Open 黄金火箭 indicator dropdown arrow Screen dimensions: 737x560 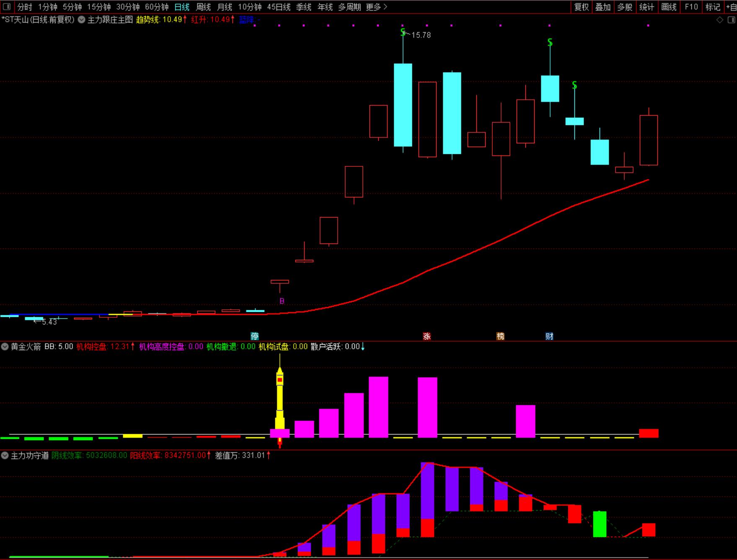pyautogui.click(x=5, y=347)
